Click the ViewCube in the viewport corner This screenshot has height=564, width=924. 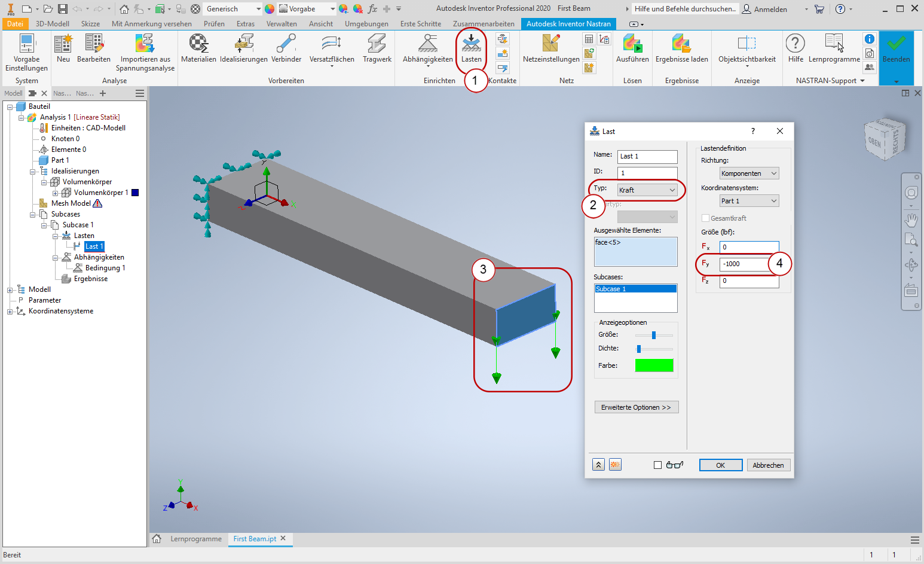pyautogui.click(x=885, y=139)
